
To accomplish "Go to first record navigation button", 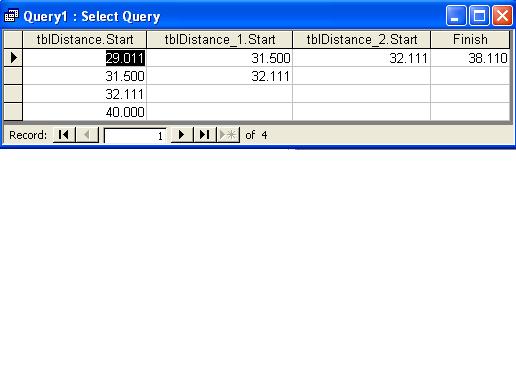I will tap(64, 135).
